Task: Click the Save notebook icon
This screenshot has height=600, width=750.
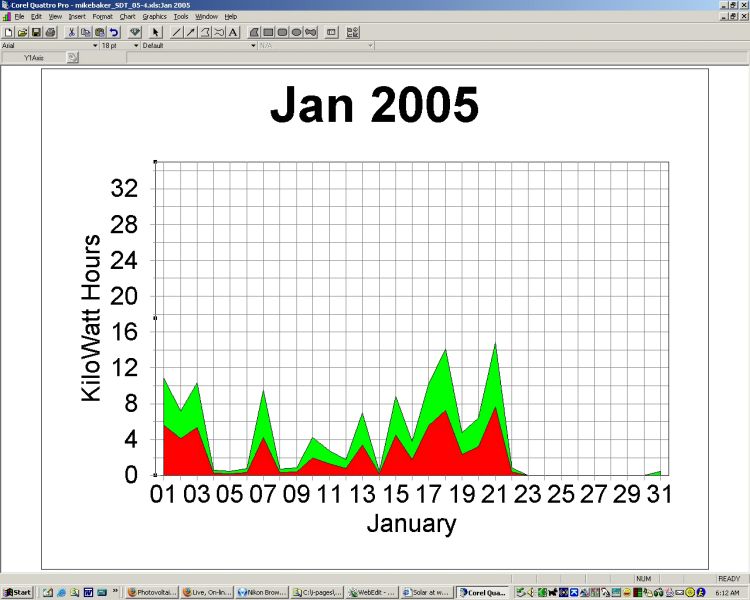Action: pyautogui.click(x=36, y=32)
